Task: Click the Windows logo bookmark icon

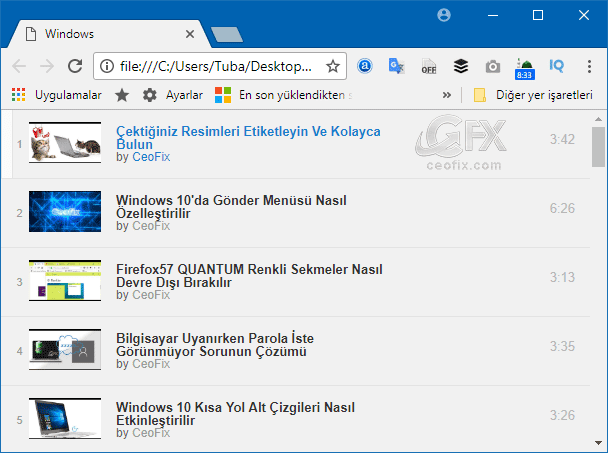Action: click(x=223, y=95)
